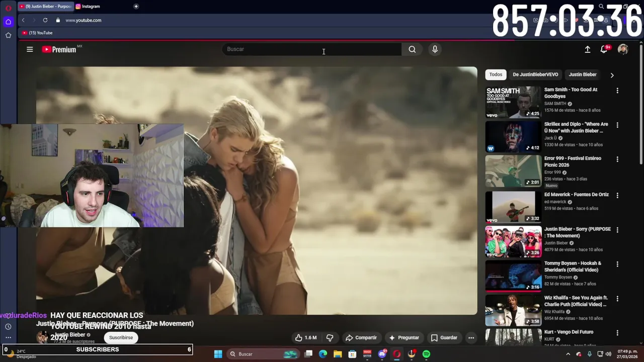Open options menu for Error 999 video
644x362 pixels.
coord(617,159)
